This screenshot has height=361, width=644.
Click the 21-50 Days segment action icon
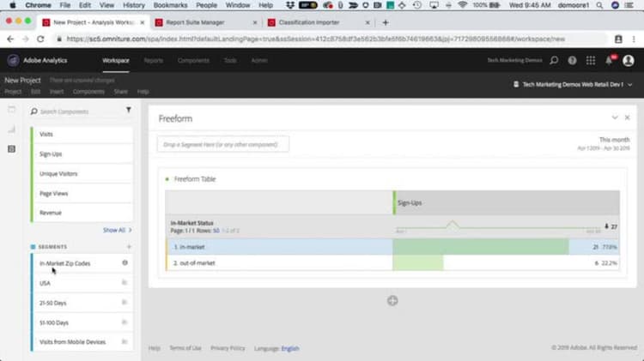pos(125,303)
